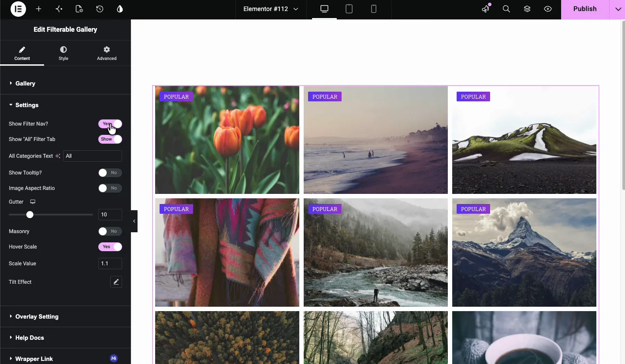This screenshot has height=364, width=625.
Task: Select the aerial autumn forest image
Action: tap(227, 338)
